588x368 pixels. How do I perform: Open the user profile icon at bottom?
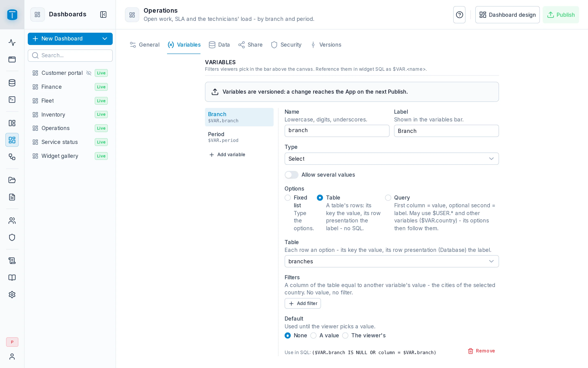coord(12,357)
